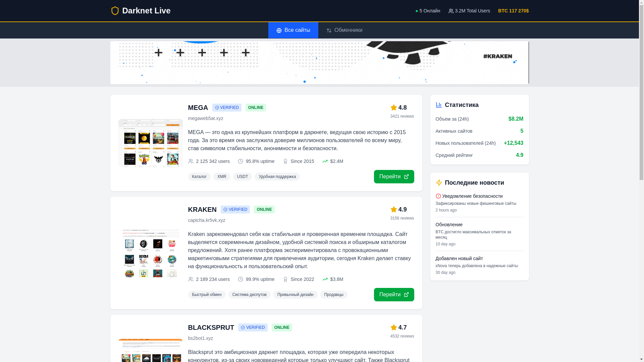This screenshot has width=644, height=362.
Task: Click the award icon beside Since 2015
Action: [285, 161]
